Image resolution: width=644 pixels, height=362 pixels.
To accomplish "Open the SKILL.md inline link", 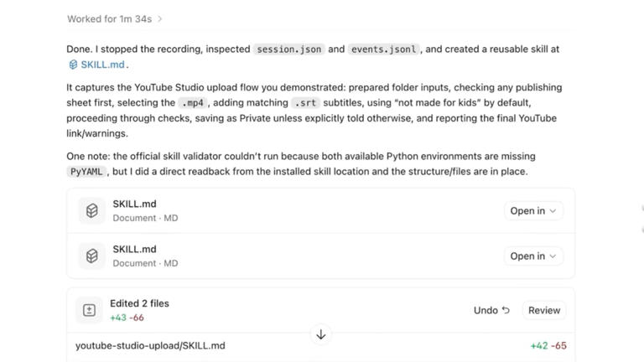I will (x=102, y=65).
